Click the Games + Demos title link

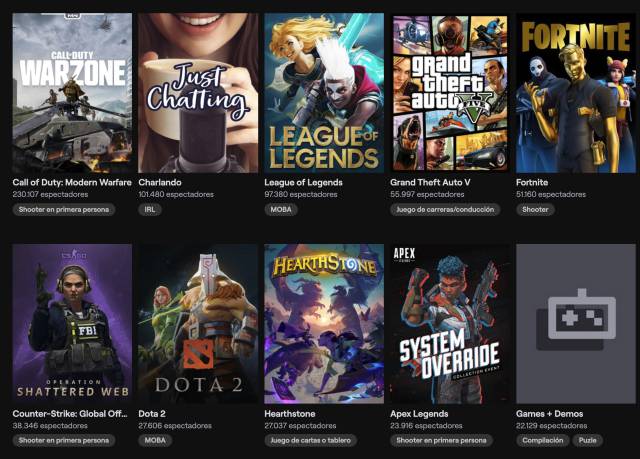click(x=549, y=414)
